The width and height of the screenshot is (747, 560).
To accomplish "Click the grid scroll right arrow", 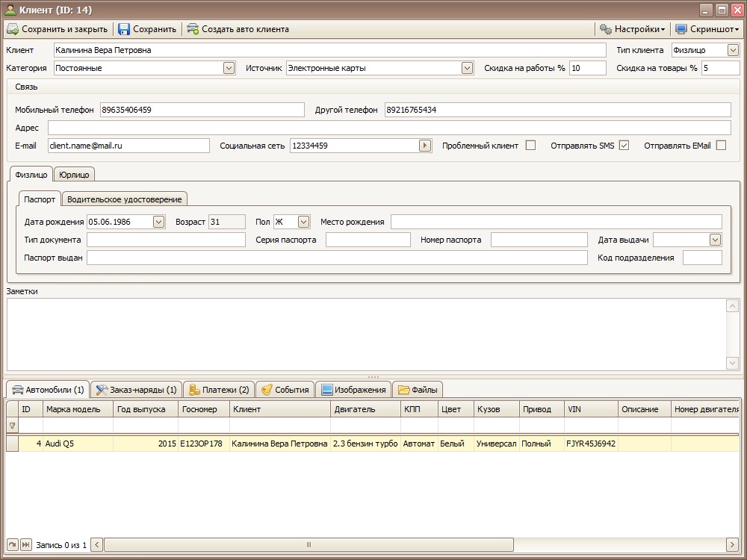I will [x=732, y=544].
